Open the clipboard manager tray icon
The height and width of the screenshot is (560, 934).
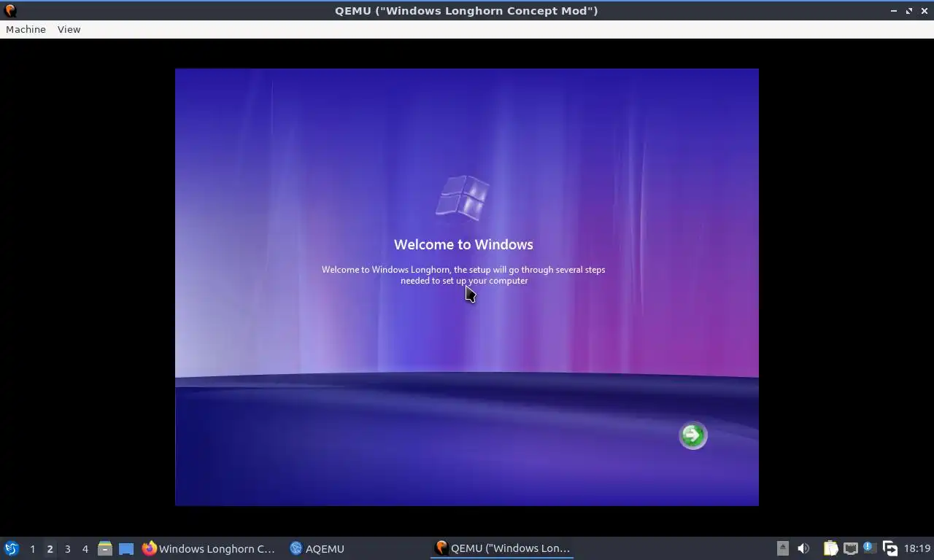(x=830, y=548)
